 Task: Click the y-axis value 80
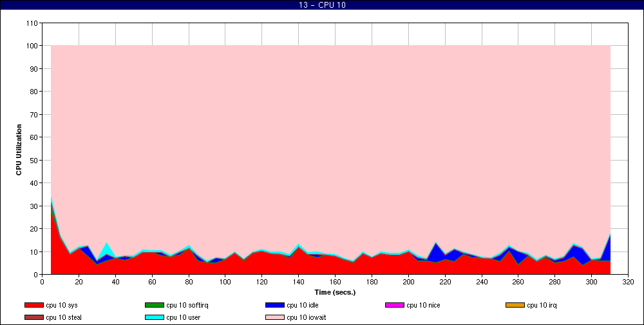click(x=35, y=92)
